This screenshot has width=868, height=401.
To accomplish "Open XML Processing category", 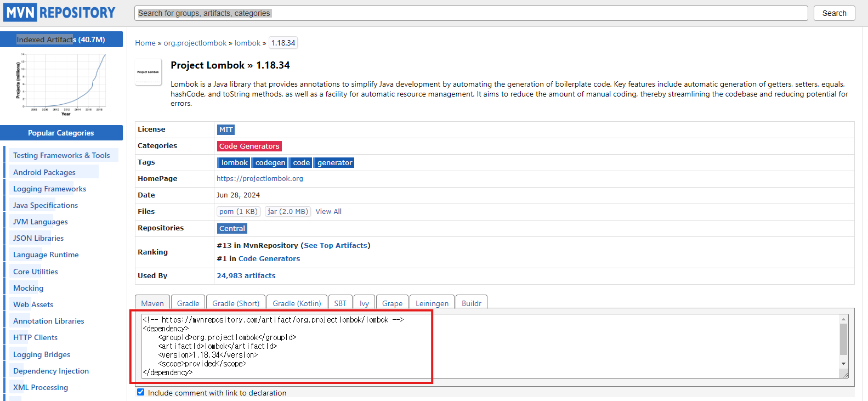I will coord(41,387).
